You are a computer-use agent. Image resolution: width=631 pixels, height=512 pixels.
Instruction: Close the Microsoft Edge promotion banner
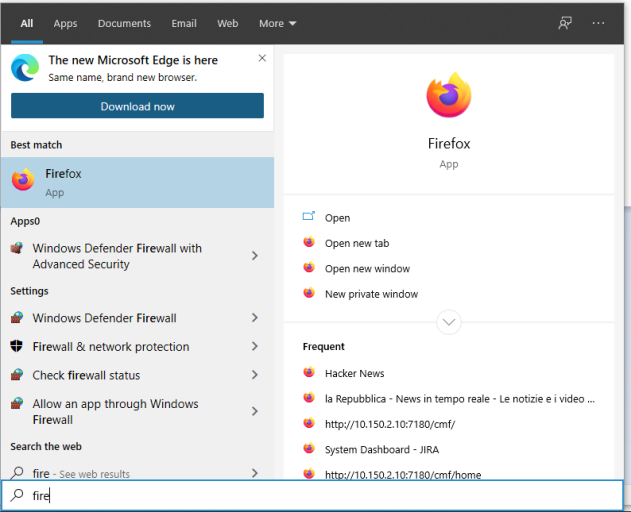click(x=262, y=58)
